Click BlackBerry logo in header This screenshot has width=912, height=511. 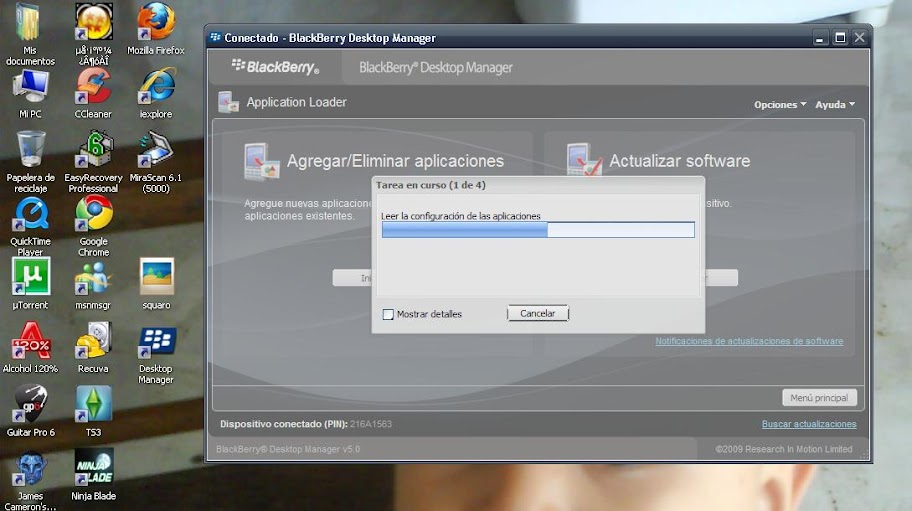point(275,67)
